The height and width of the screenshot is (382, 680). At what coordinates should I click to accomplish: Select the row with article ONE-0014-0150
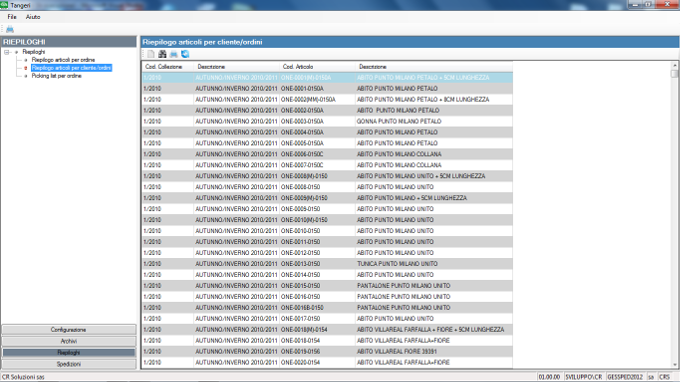327,274
